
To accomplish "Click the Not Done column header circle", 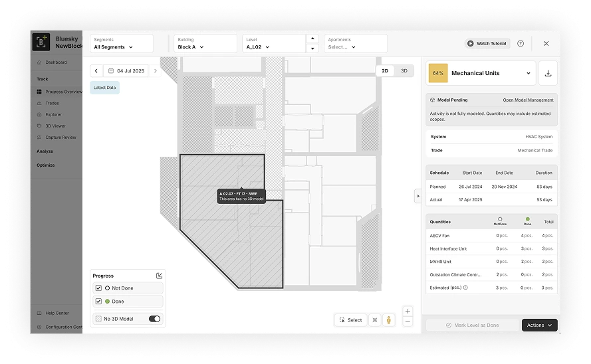I will (500, 219).
